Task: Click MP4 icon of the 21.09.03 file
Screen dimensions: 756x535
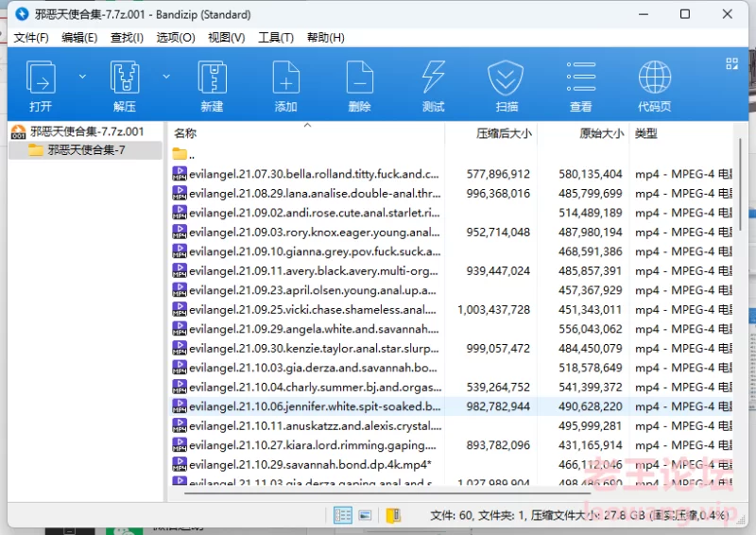Action: click(x=180, y=232)
